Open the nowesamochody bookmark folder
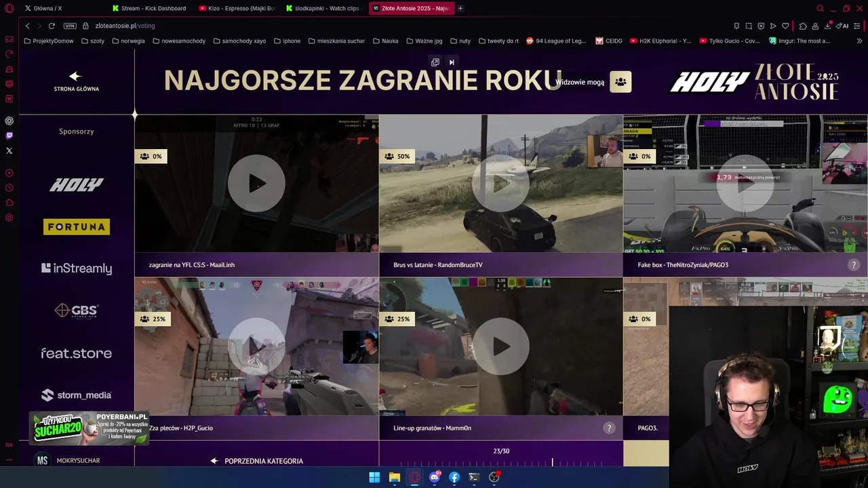 (179, 41)
